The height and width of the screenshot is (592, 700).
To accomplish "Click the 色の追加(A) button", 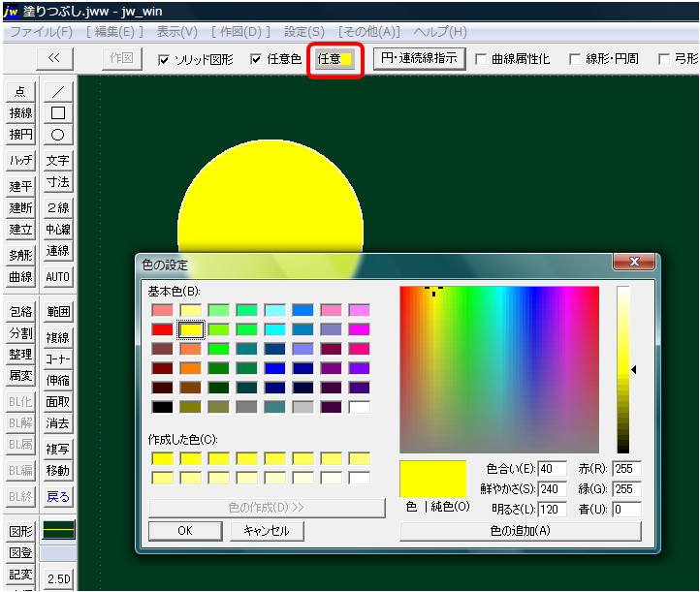I will coord(520,531).
